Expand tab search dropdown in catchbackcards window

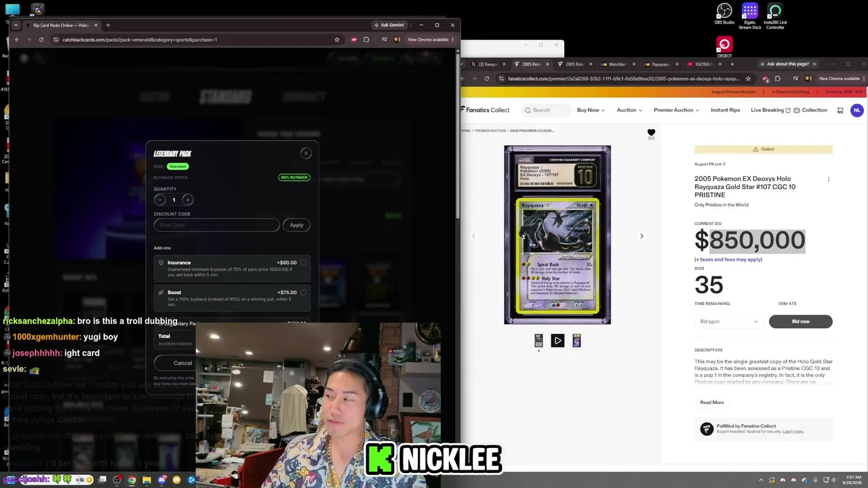click(x=16, y=25)
